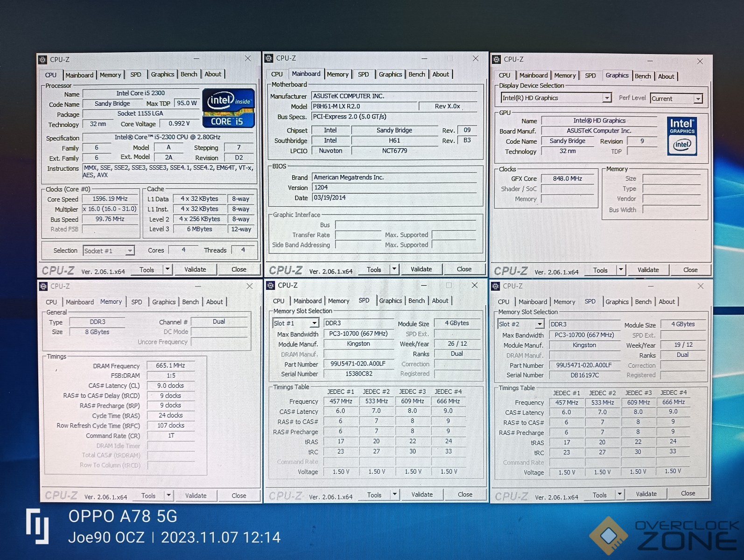Click the Command Rate 1T value
This screenshot has height=560, width=744.
tap(170, 435)
